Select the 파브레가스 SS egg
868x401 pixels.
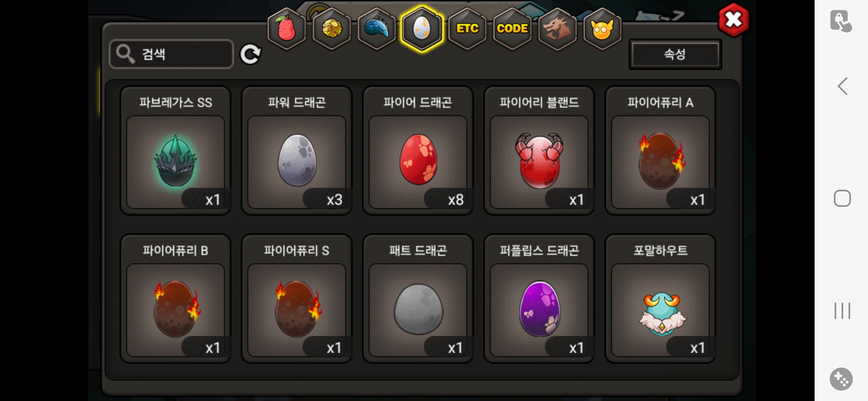[175, 150]
